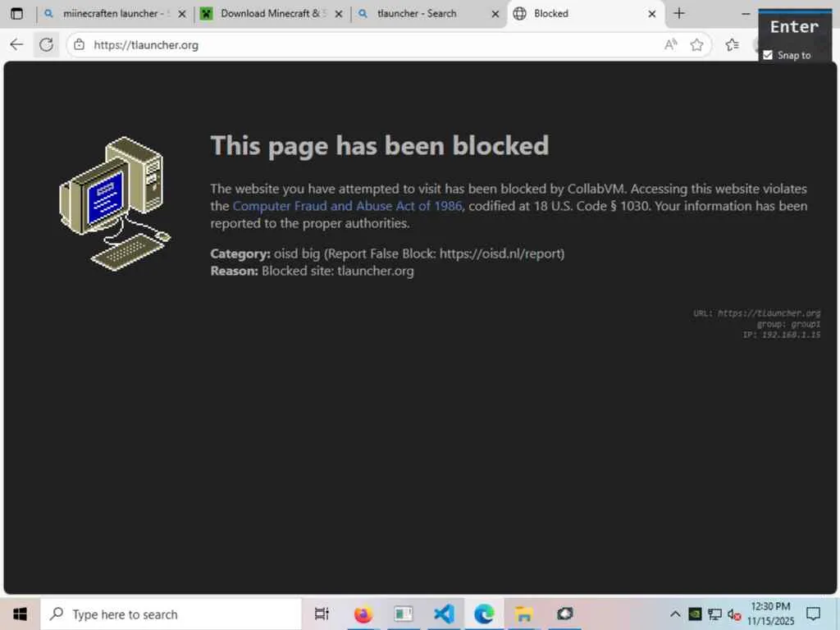Open a new tab with plus button
Screen dimensions: 840x630
pos(678,13)
